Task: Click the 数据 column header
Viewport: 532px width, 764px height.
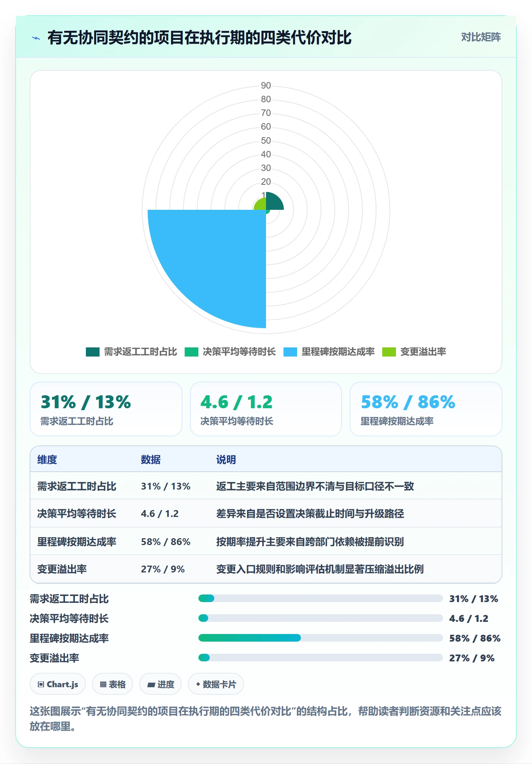Action: pos(151,460)
